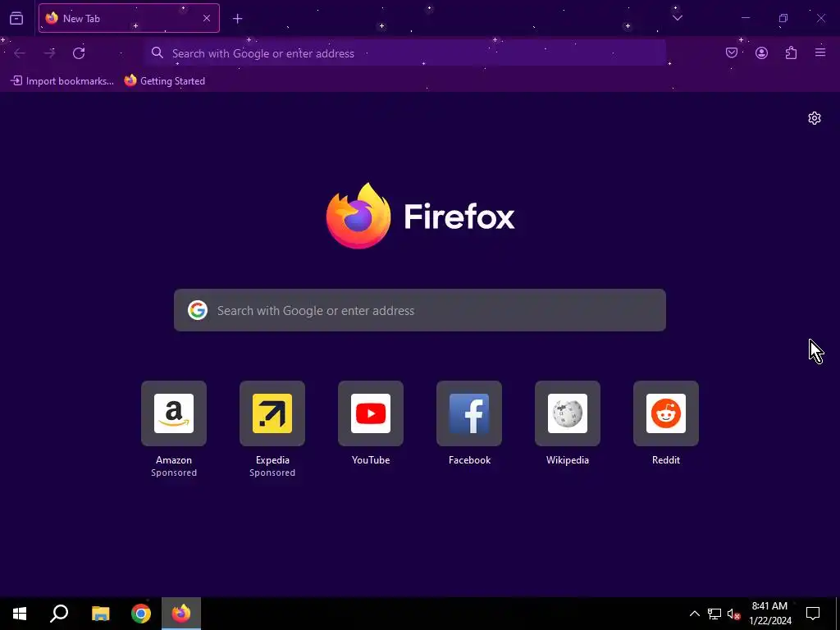Screen dimensions: 840x630
Task: Launch File Explorer from taskbar
Action: [x=100, y=614]
